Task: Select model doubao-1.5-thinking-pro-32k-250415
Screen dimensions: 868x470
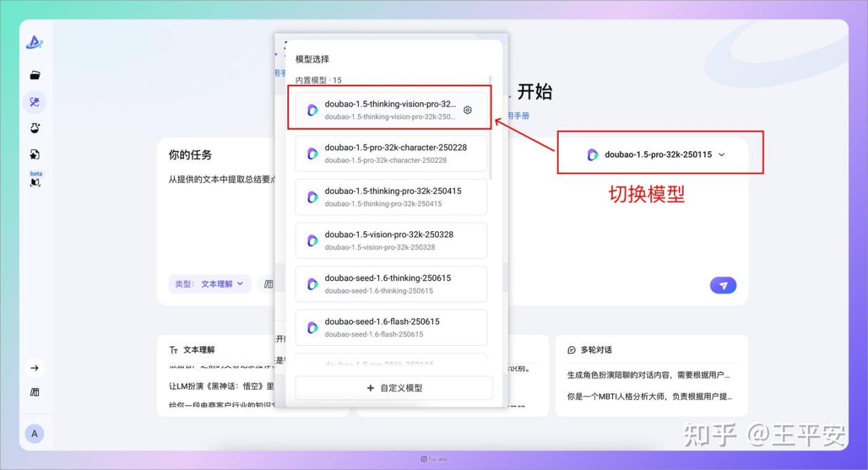Action: point(391,197)
